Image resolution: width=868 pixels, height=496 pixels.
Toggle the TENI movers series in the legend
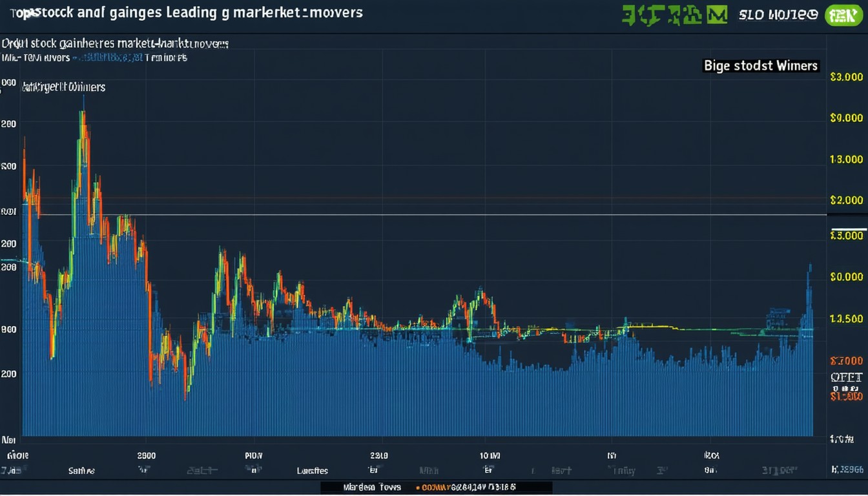point(39,57)
